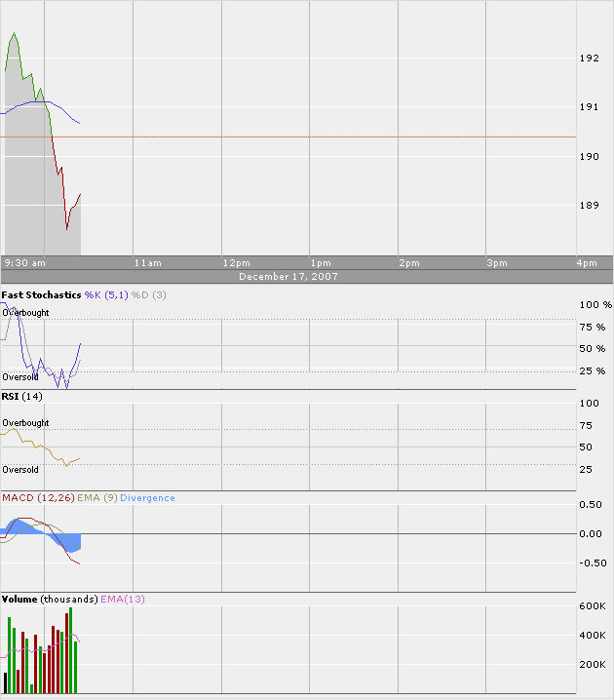Screen dimensions: 614x700
Task: Click the tallest green volume bar
Action: tap(70, 650)
